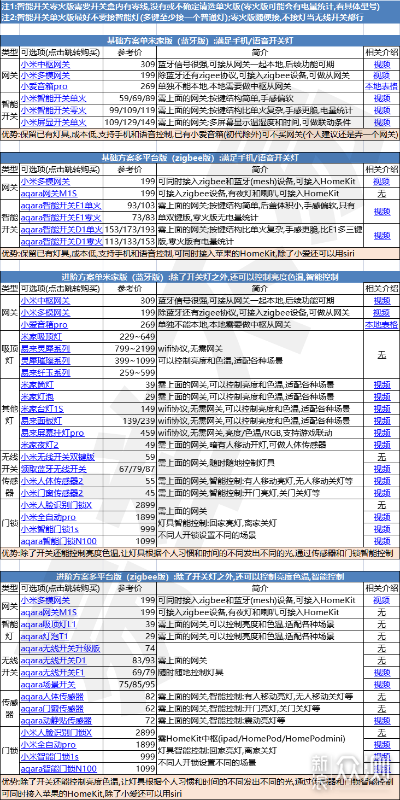Select the price cell 139/239
Image resolution: width=400 pixels, height=800 pixels.
pos(130,421)
